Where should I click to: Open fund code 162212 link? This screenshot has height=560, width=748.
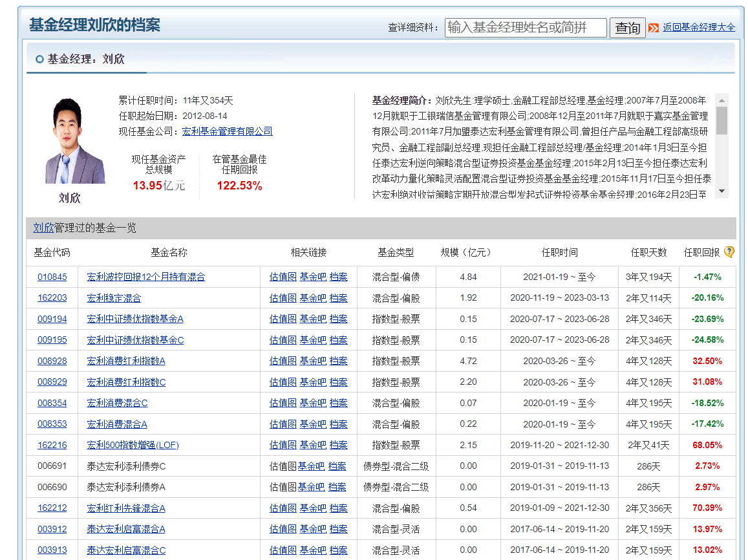click(x=52, y=508)
